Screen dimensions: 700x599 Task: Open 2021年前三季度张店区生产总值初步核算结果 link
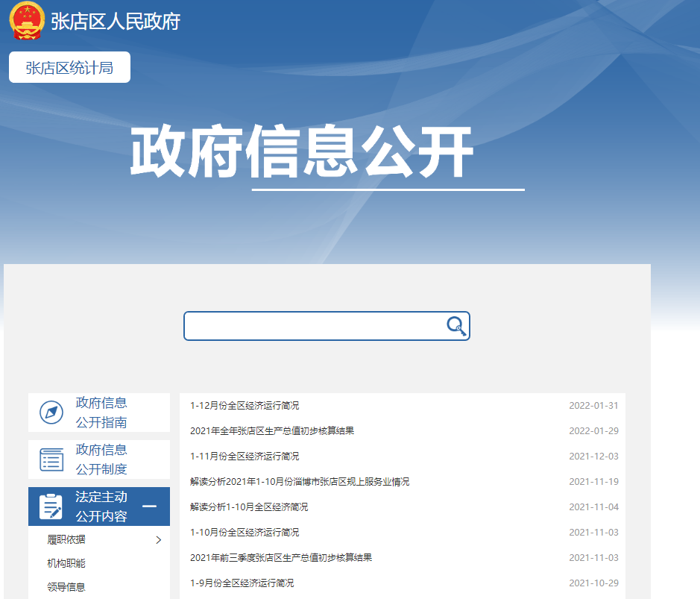coord(281,558)
